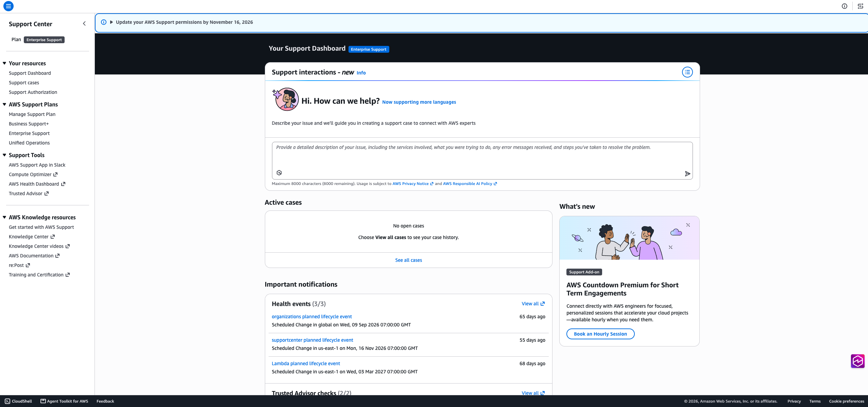Click external icon beside Health events View all
The height and width of the screenshot is (407, 868).
pyautogui.click(x=543, y=304)
